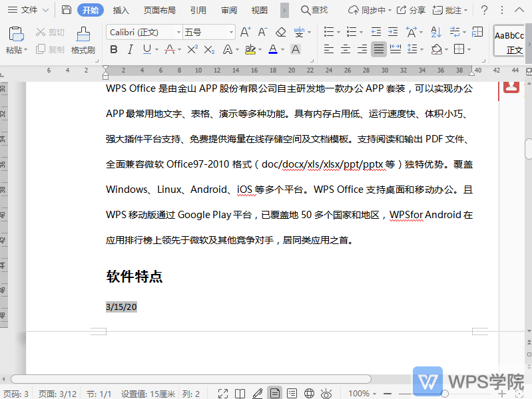Viewport: 532px width, 399px height.
Task: Click the 分享 (Share) button
Action: 411,10
